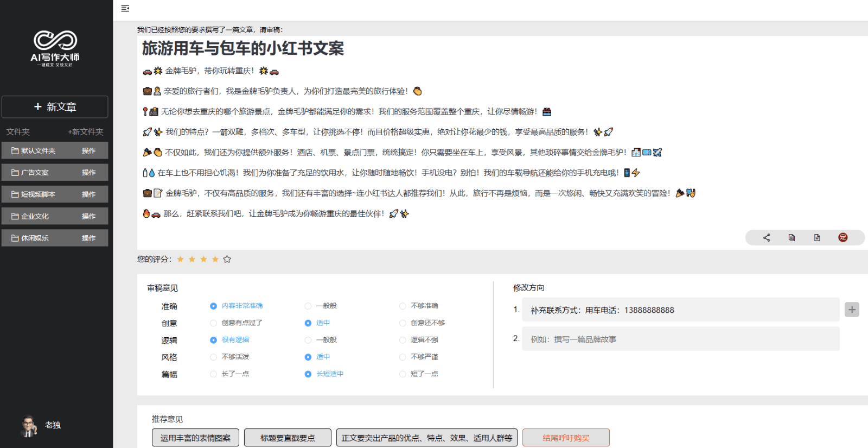Open 操作 dropdown for 休闲娱乐 folder
The height and width of the screenshot is (448, 868).
point(88,238)
